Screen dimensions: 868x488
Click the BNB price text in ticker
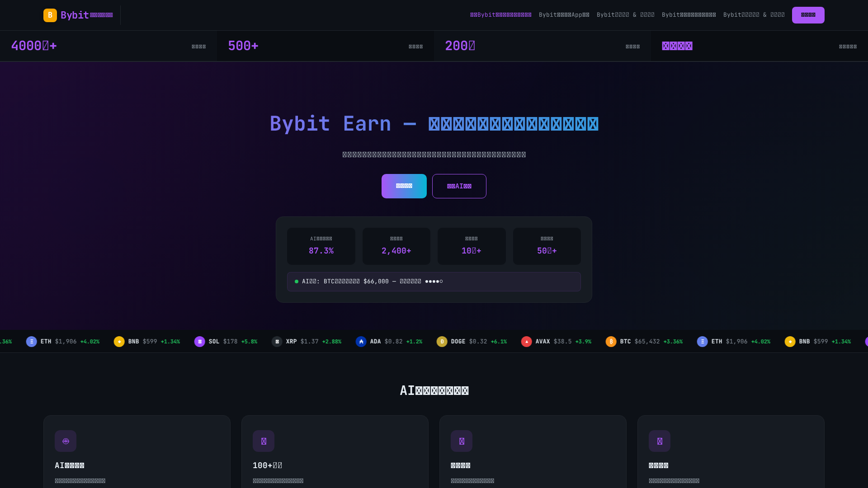[x=151, y=342]
